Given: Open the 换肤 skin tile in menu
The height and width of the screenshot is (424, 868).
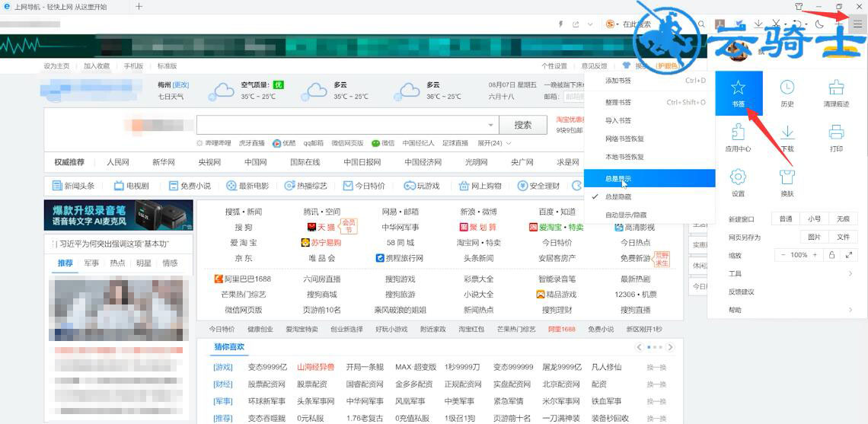Looking at the screenshot, I should 787,183.
